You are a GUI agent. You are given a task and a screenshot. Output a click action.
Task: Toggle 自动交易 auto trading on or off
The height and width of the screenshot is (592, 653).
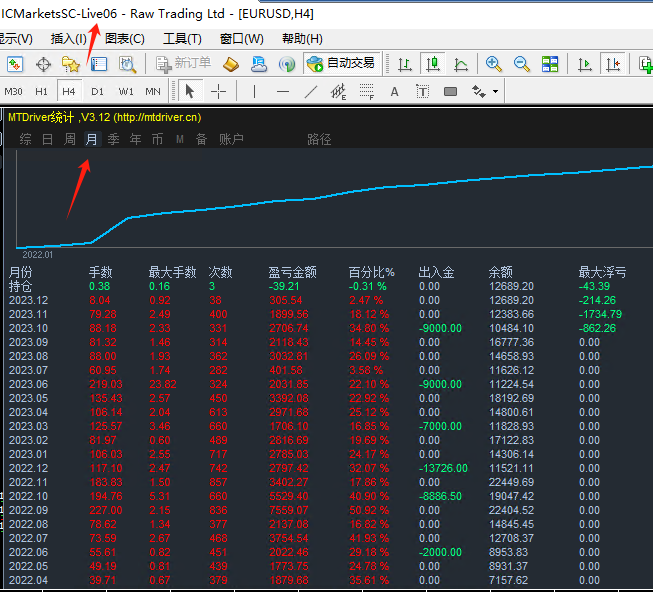click(x=341, y=64)
